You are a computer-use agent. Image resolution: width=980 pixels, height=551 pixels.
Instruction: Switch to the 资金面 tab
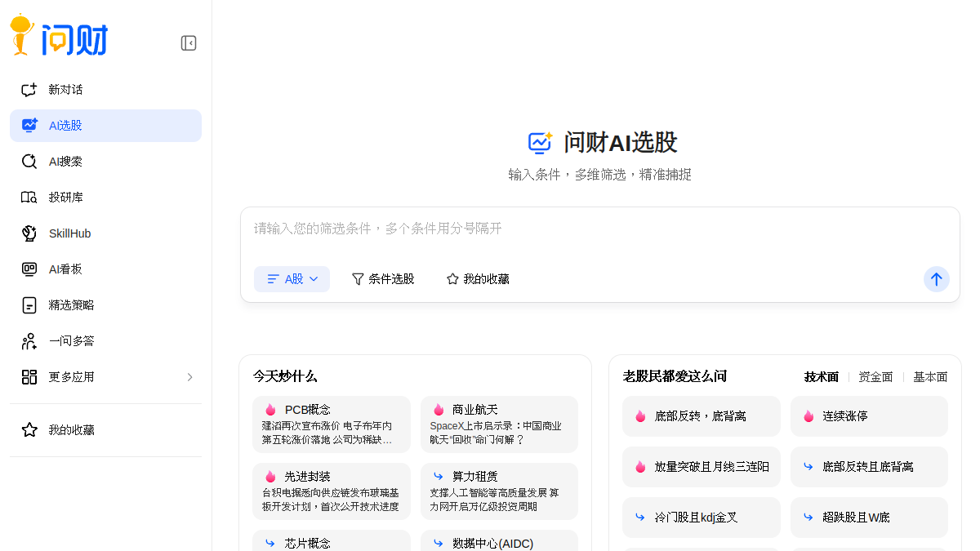pos(875,377)
